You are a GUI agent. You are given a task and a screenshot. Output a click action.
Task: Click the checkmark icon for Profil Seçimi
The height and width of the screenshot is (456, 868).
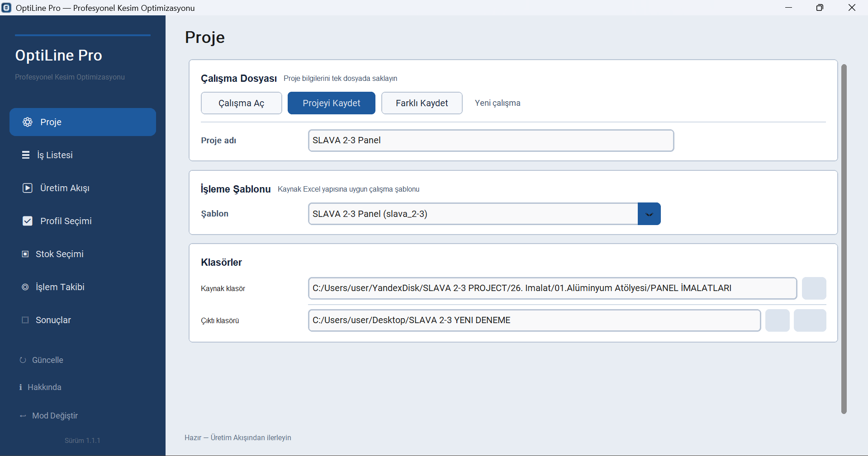tap(28, 221)
